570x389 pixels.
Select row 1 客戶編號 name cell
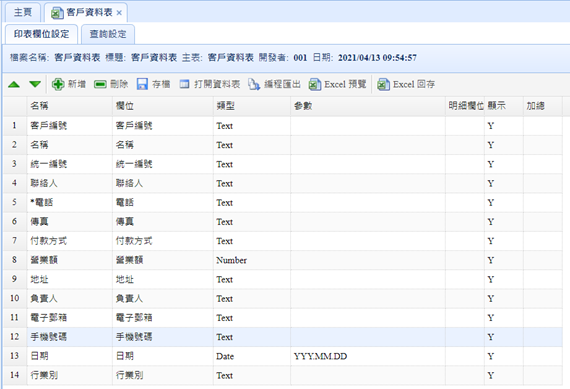(x=70, y=126)
